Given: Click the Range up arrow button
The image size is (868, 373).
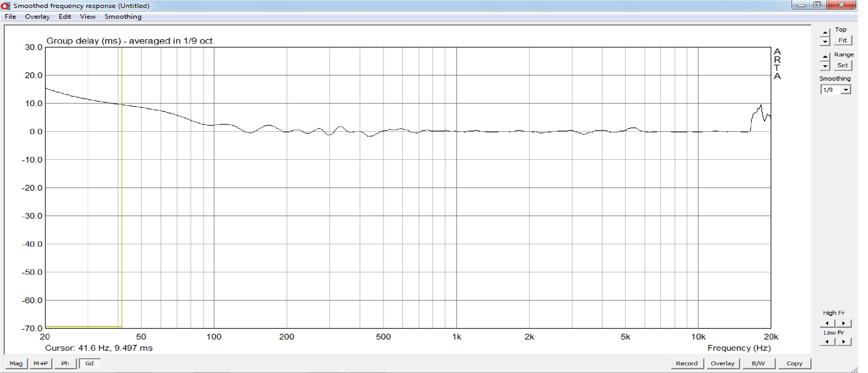Looking at the screenshot, I should tap(825, 56).
